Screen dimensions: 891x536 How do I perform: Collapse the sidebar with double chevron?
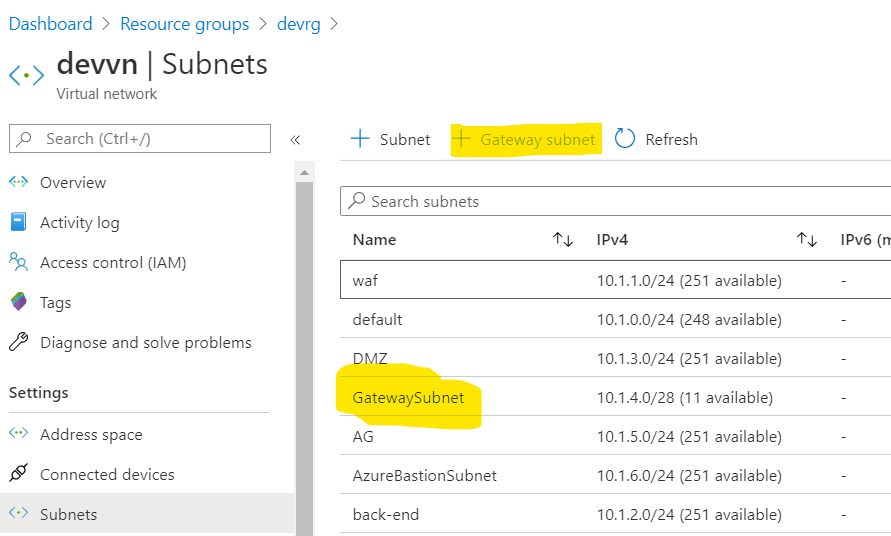(x=295, y=140)
